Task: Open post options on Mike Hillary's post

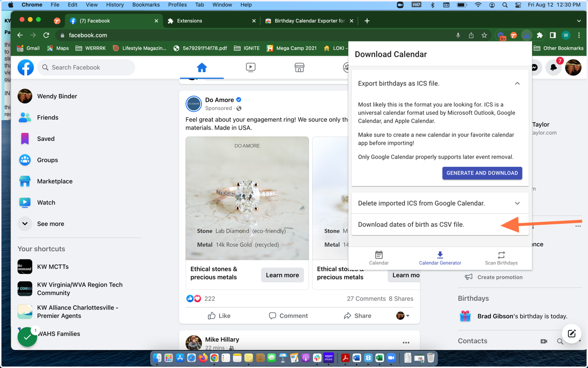Action: 406,342
